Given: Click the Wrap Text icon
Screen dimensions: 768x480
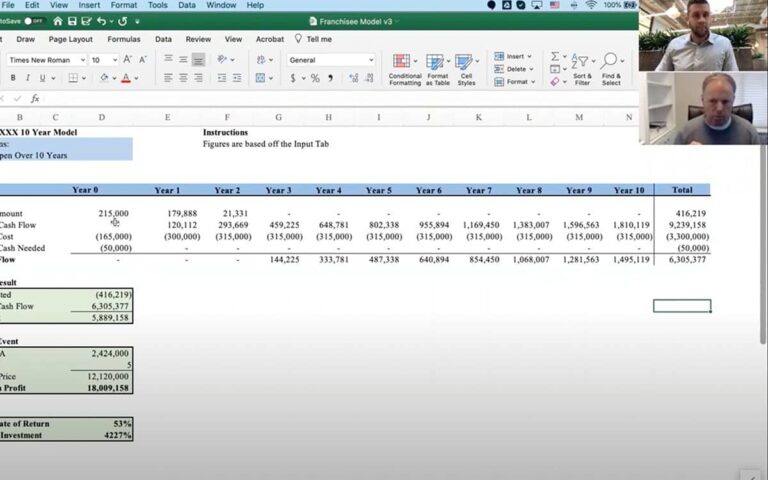Looking at the screenshot, I should [261, 59].
